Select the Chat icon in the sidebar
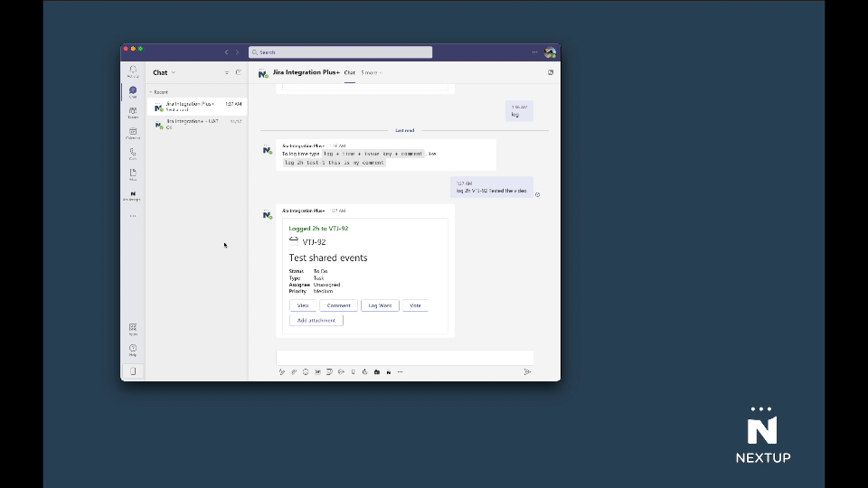Screen dimensions: 868x488 (x=133, y=92)
